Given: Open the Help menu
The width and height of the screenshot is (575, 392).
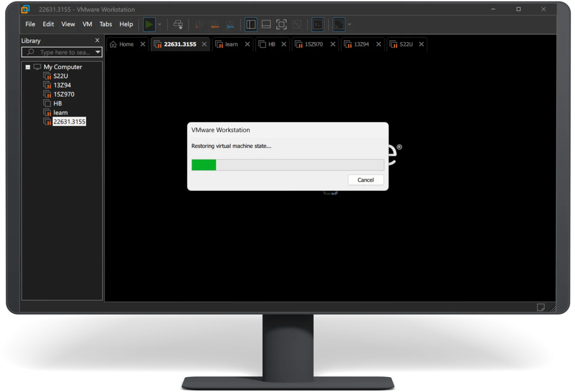Looking at the screenshot, I should coord(126,24).
